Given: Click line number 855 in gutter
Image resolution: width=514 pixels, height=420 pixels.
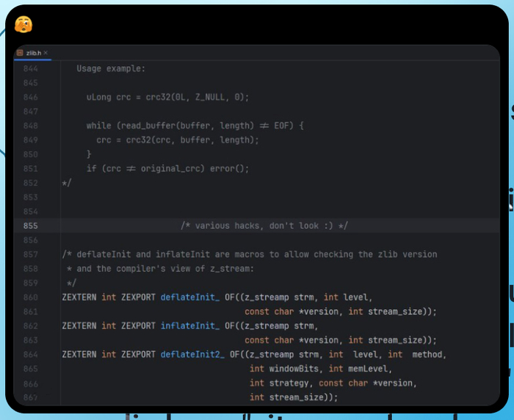Looking at the screenshot, I should coord(30,226).
